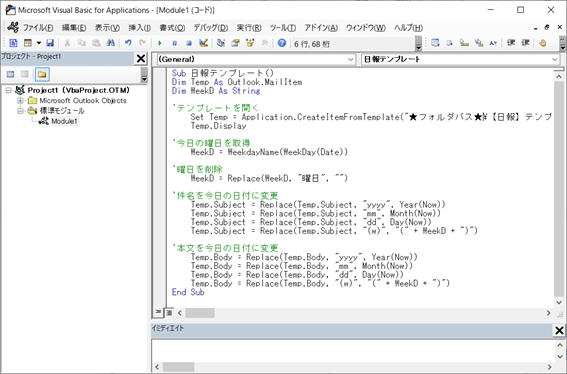Select Module1 in the project tree

pyautogui.click(x=64, y=121)
